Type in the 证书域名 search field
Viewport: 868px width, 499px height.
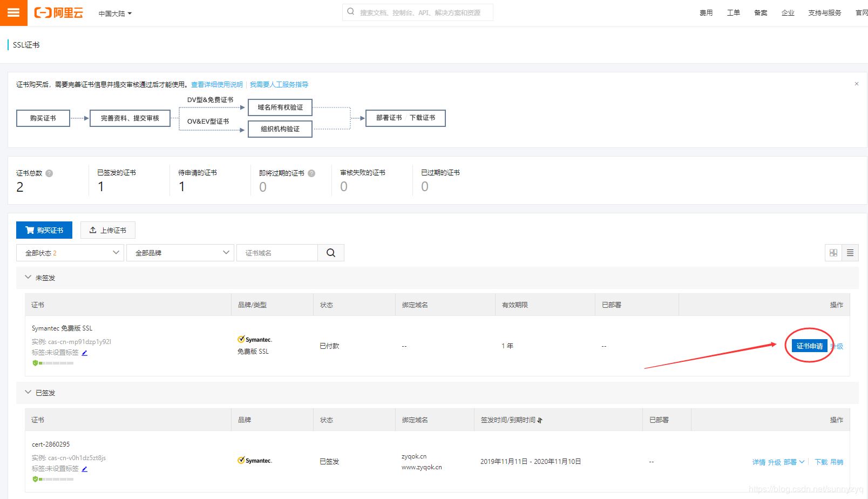coord(277,252)
